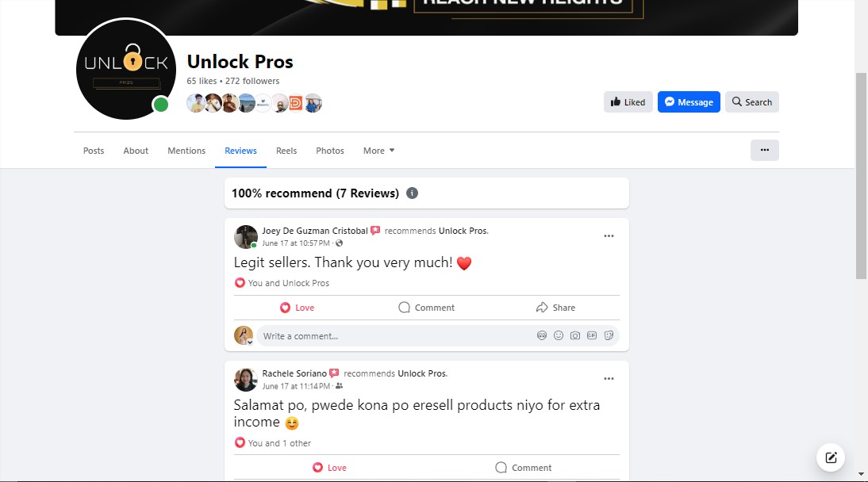Open the avatar sticker icon in comment box

coord(542,335)
